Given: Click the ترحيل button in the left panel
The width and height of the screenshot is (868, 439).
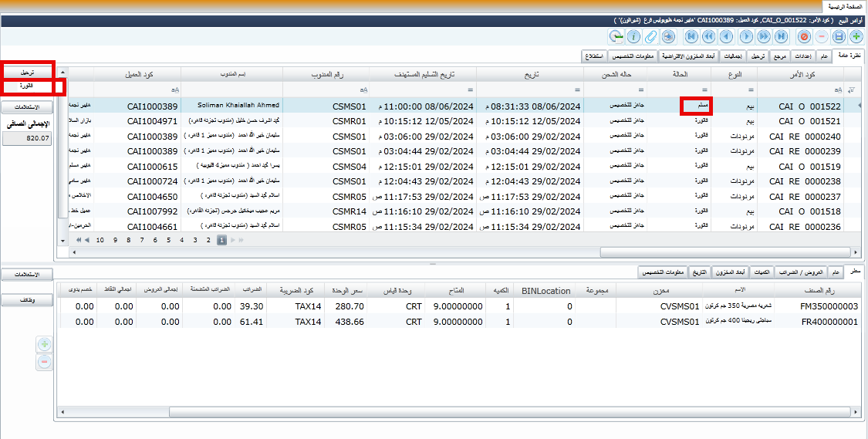Looking at the screenshot, I should [28, 71].
